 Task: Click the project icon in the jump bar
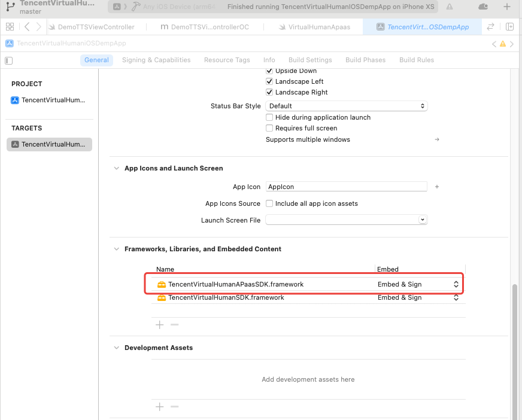click(10, 43)
